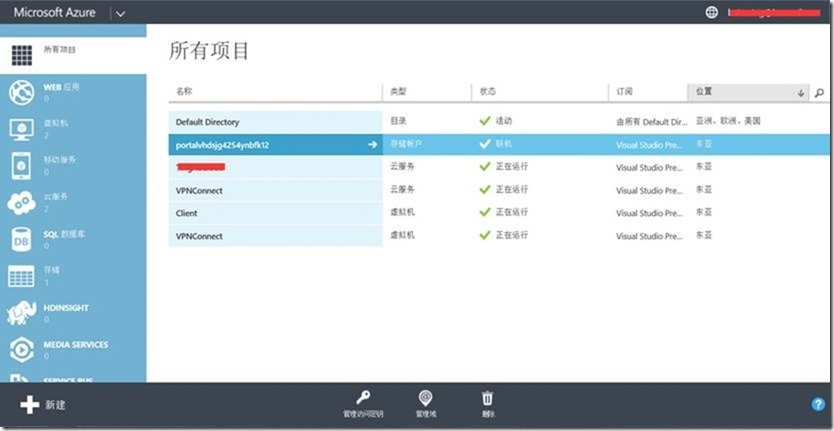Image resolution: width=834 pixels, height=431 pixels.
Task: Select portalvhdsjg4254ynbfk12 storage account name
Action: tap(222, 145)
